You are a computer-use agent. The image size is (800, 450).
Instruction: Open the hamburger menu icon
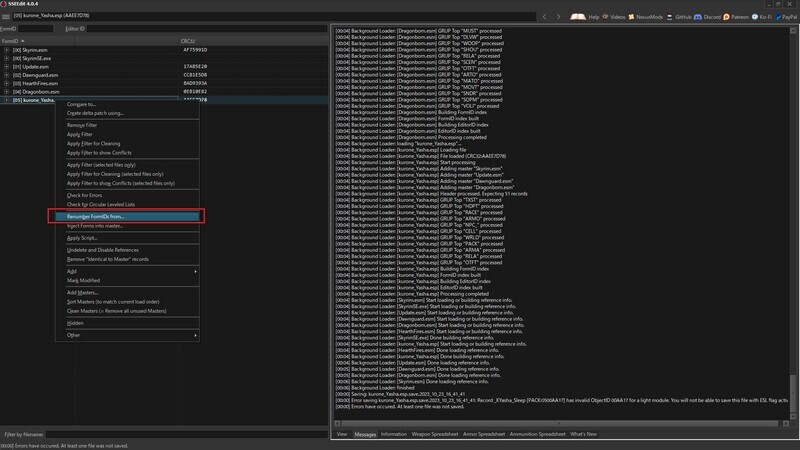pos(6,16)
